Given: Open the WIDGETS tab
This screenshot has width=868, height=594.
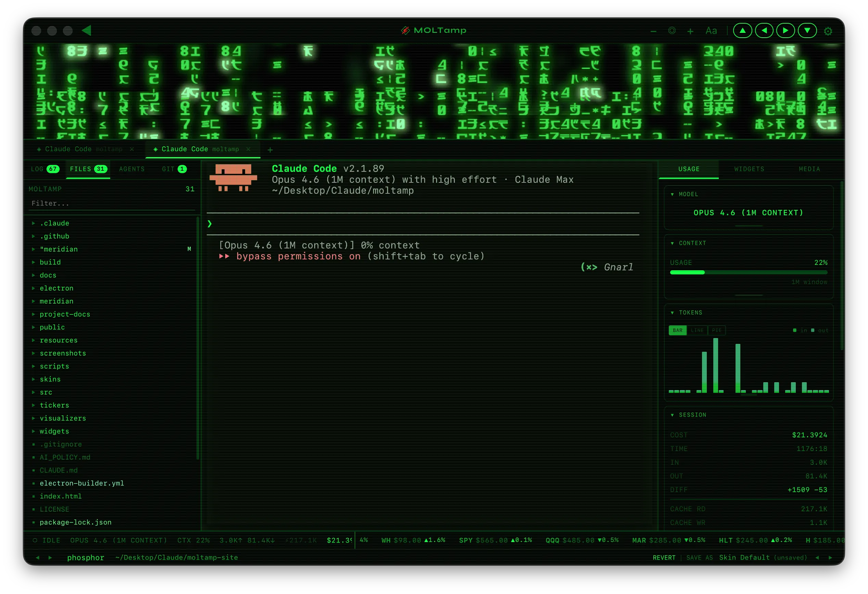Looking at the screenshot, I should click(x=749, y=169).
